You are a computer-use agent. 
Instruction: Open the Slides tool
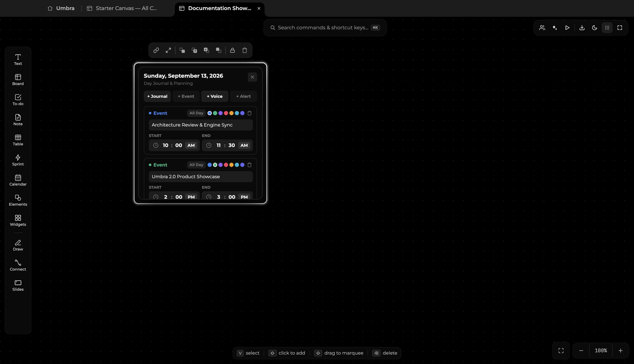18,285
